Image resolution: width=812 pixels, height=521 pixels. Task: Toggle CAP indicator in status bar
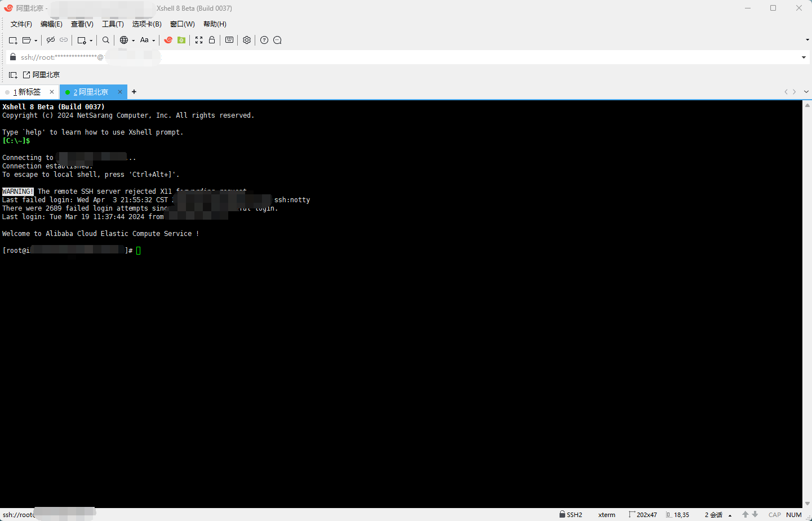[775, 514]
